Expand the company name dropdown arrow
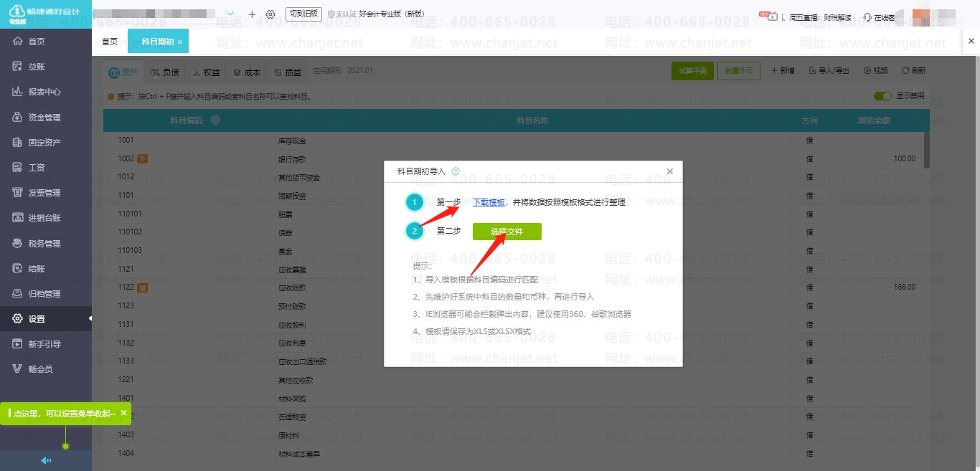 coord(230,14)
